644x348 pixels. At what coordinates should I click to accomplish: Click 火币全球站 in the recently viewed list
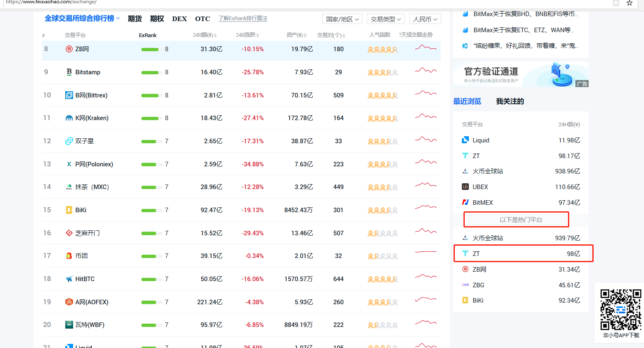[488, 171]
